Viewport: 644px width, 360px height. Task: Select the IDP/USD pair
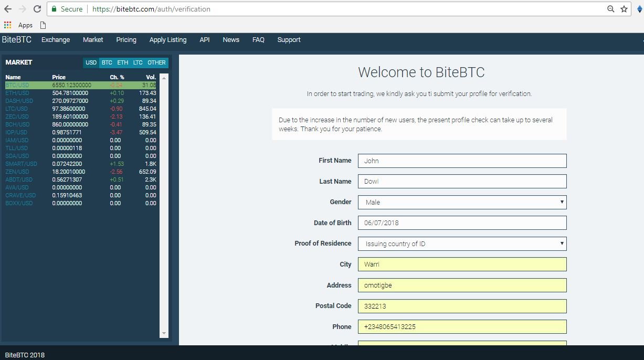coord(80,132)
